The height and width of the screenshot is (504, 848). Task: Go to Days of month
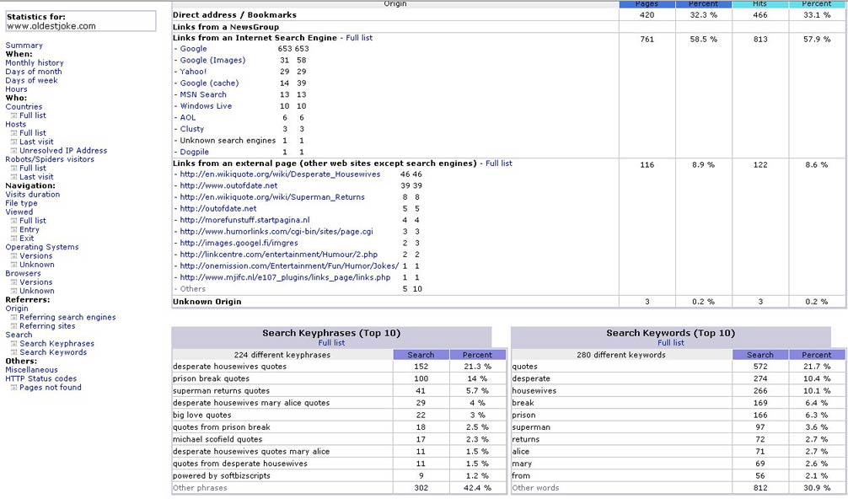pos(34,72)
